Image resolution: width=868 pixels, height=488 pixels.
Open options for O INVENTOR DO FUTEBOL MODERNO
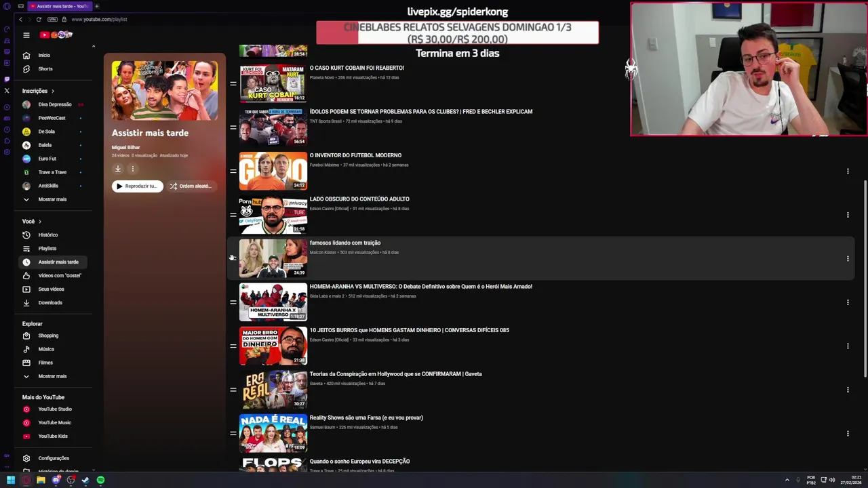[848, 171]
